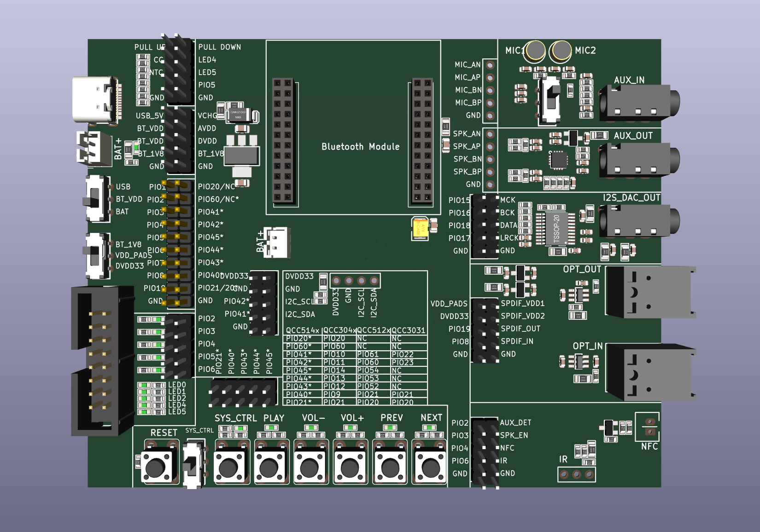Click the 'PIO61' table cell
The image size is (760, 532).
pos(368,354)
